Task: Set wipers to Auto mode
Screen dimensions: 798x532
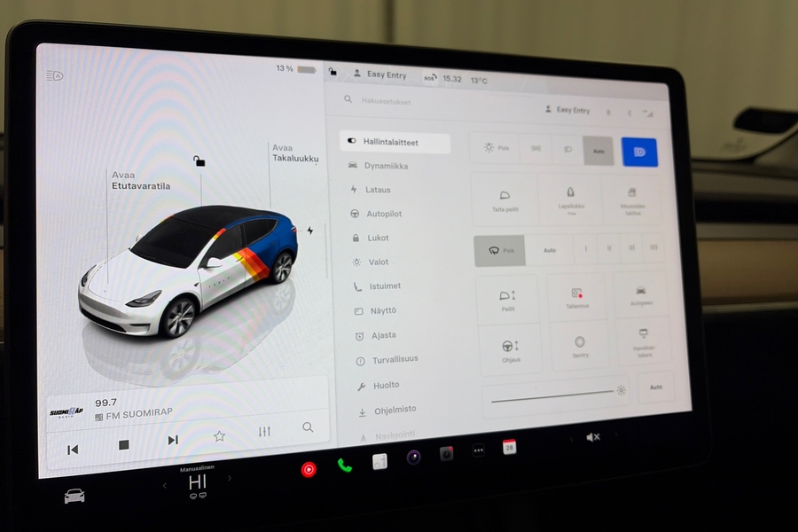Action: [x=550, y=250]
